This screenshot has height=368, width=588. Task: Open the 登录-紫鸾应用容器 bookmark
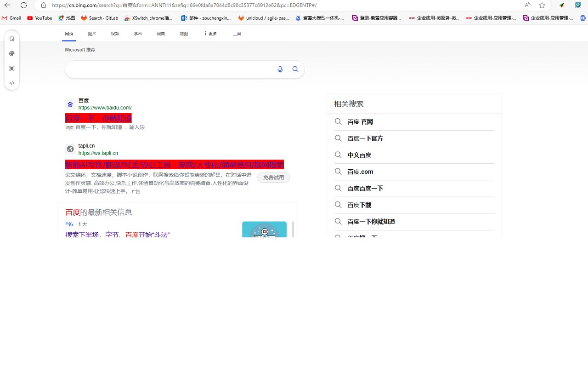pos(376,18)
